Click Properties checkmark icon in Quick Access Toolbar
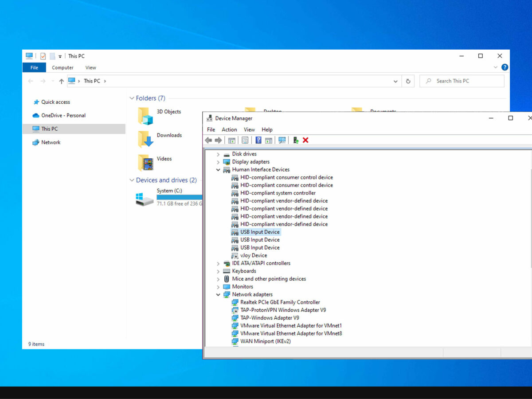532x399 pixels. click(x=43, y=56)
